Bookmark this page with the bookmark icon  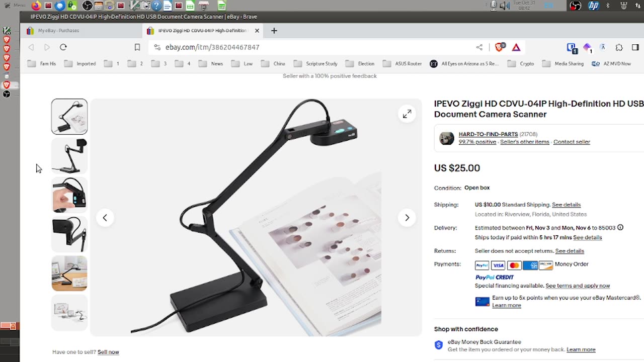tap(137, 47)
